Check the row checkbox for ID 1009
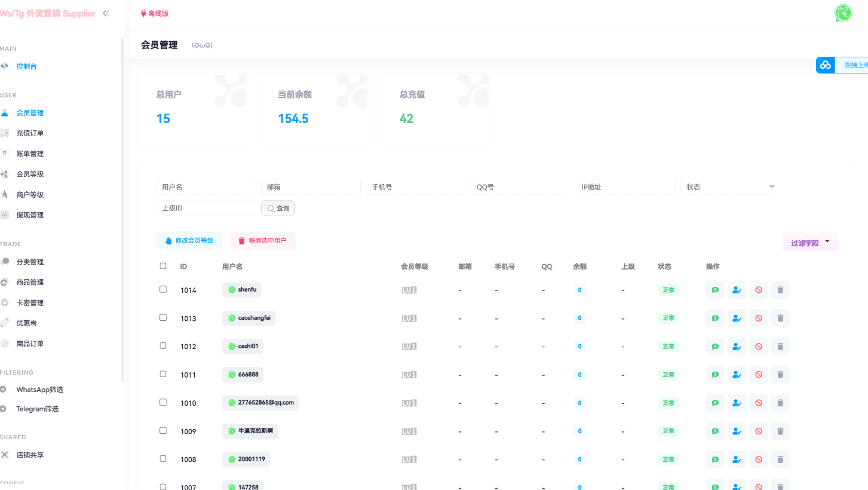Screen dimensions: 868x490 [x=163, y=430]
